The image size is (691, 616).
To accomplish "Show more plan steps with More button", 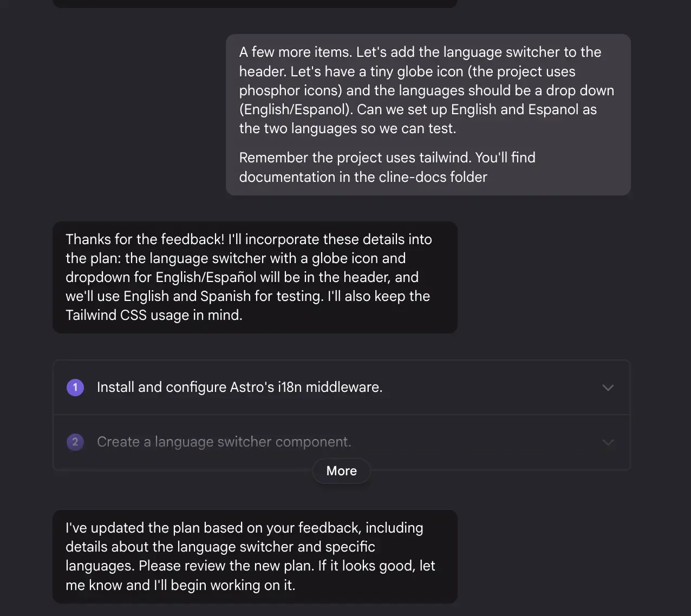I will pos(342,471).
